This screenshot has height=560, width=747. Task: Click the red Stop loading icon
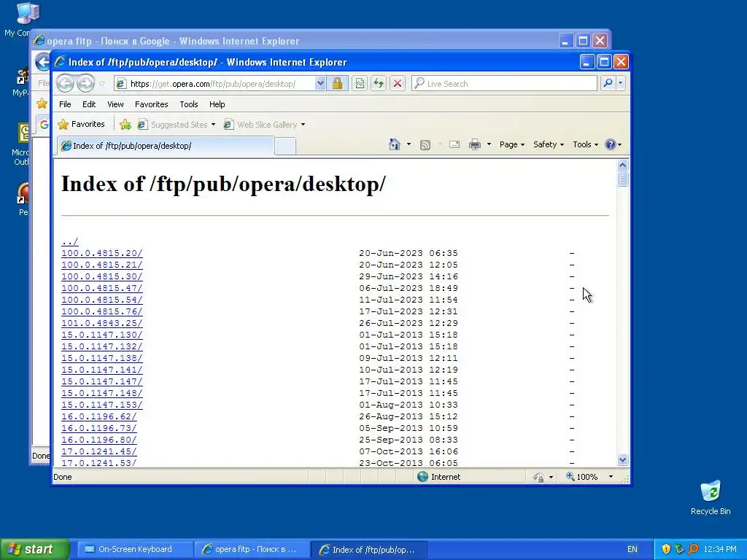pyautogui.click(x=398, y=84)
